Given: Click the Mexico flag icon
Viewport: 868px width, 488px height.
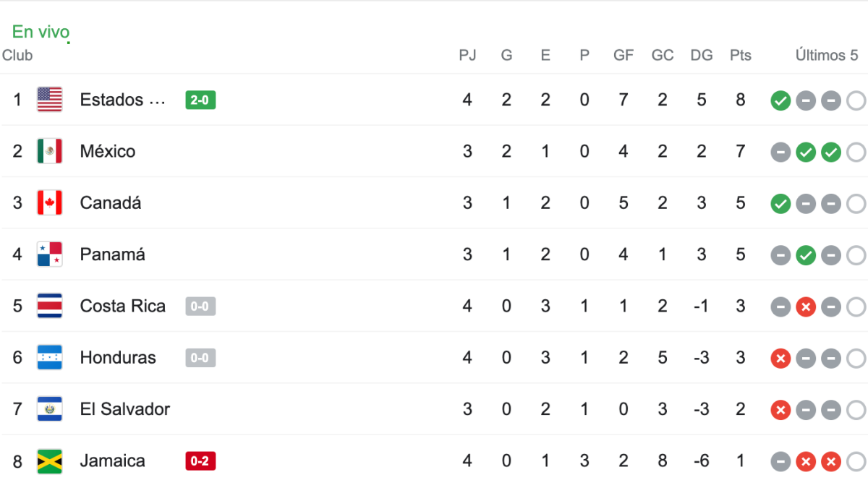Looking at the screenshot, I should click(50, 151).
